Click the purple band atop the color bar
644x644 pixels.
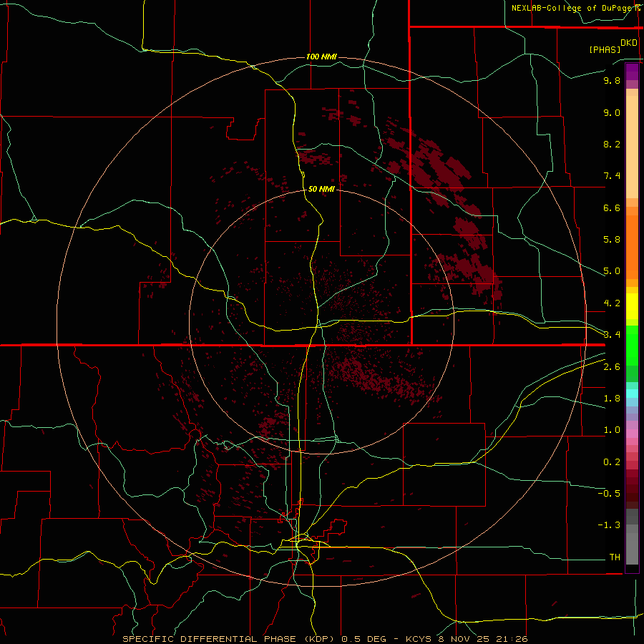632,72
